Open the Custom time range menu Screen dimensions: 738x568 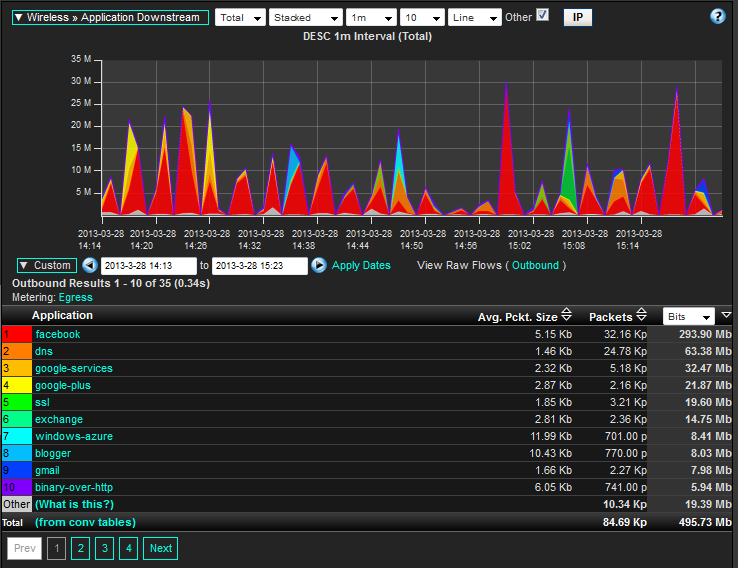(x=46, y=266)
